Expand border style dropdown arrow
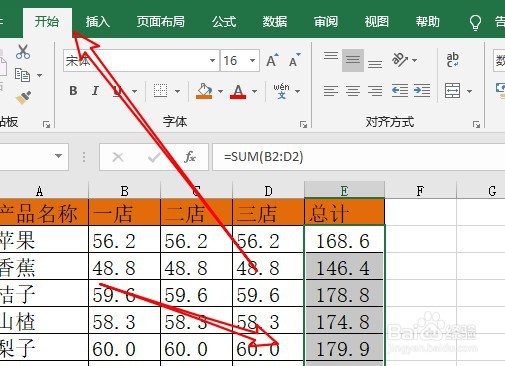 click(x=177, y=91)
